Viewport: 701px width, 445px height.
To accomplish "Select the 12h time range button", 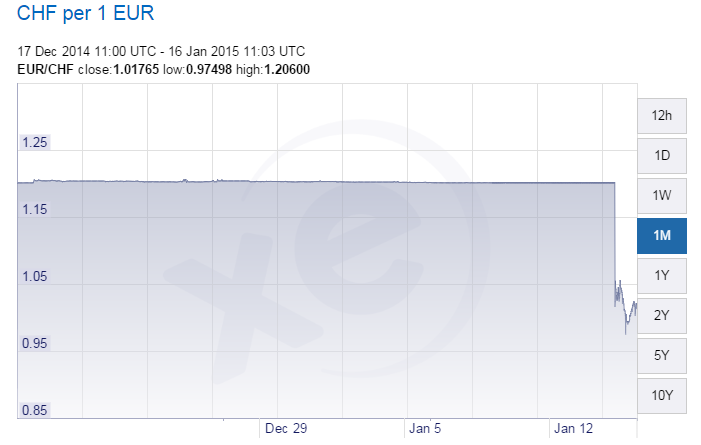I will [x=662, y=116].
